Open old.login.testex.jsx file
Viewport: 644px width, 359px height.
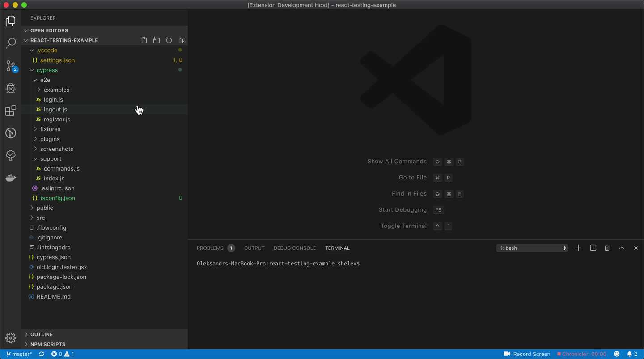tap(105, 267)
